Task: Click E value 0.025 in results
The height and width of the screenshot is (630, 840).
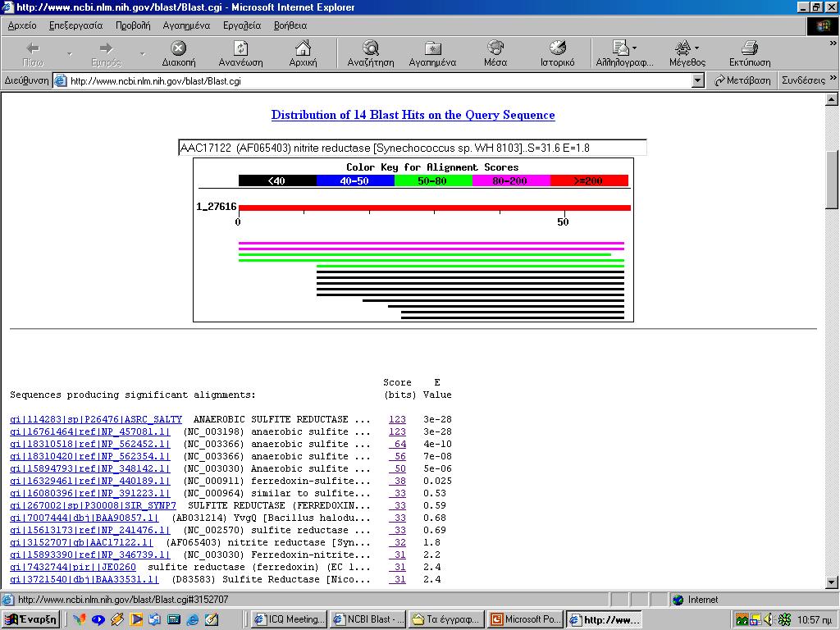Action: point(438,481)
